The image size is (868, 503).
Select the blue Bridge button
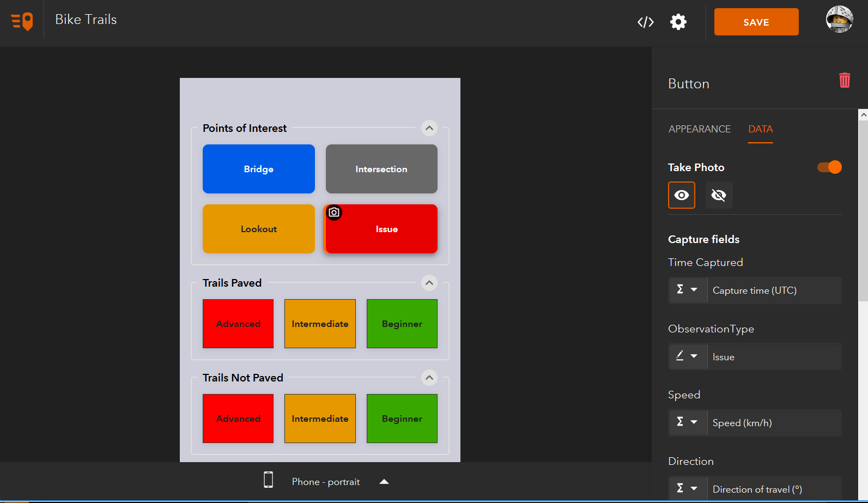259,169
